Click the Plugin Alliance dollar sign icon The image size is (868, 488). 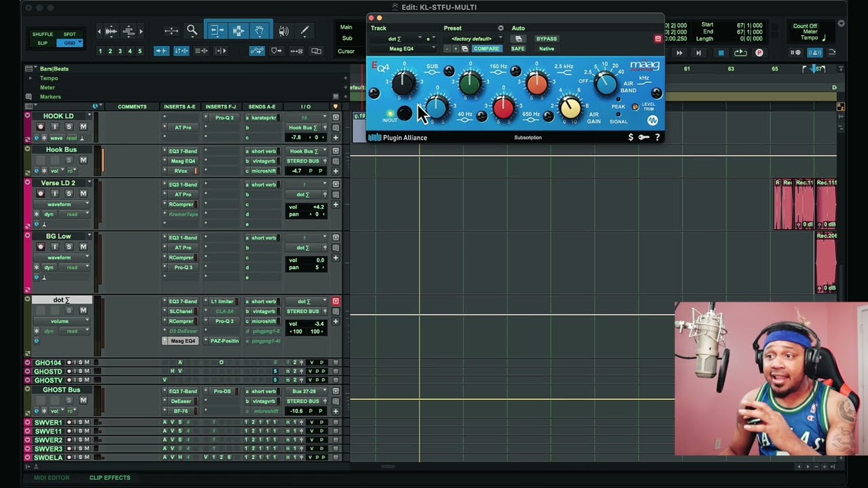tap(631, 138)
